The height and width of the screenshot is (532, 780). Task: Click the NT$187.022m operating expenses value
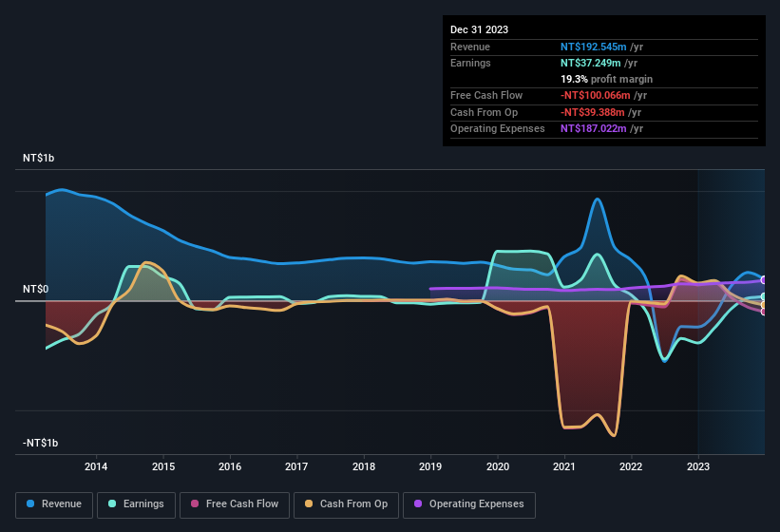(x=593, y=129)
